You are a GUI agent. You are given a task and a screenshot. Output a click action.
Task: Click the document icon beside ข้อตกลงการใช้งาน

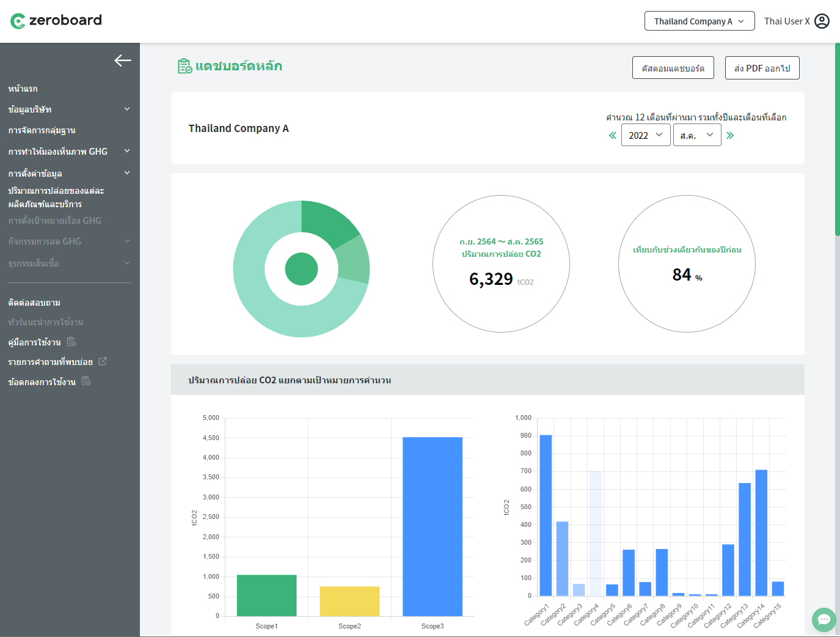pos(86,381)
